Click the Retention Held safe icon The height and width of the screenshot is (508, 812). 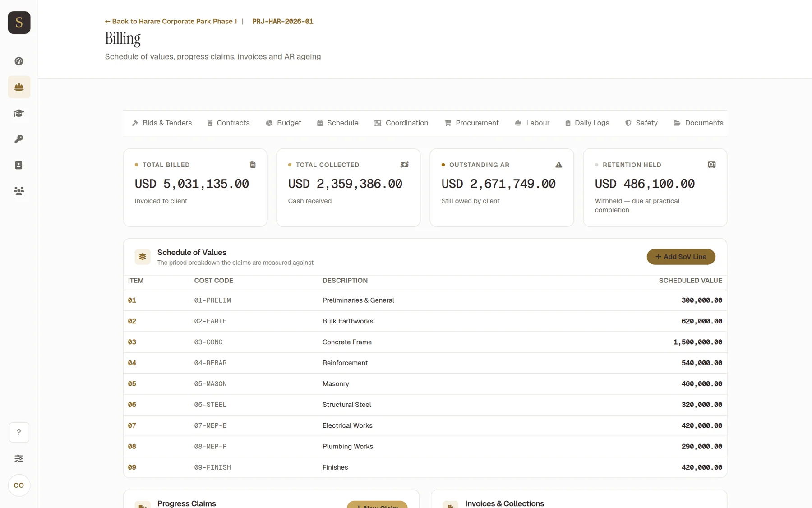pyautogui.click(x=712, y=165)
